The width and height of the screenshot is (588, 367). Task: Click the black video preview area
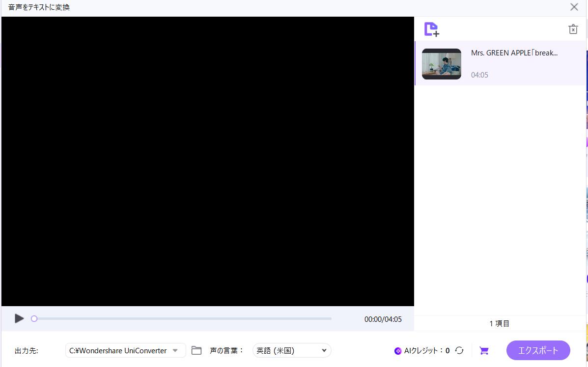point(207,161)
